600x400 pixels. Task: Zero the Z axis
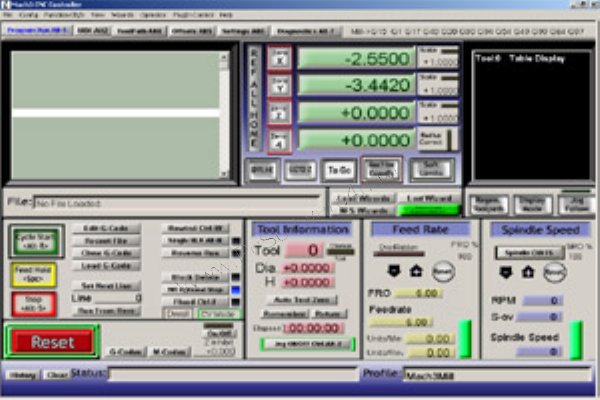pyautogui.click(x=280, y=113)
